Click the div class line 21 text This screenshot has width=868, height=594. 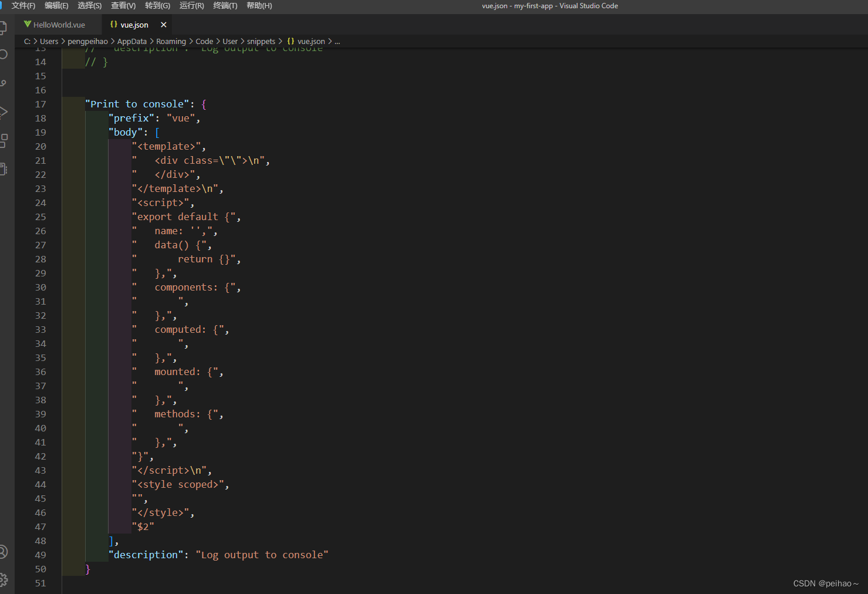pyautogui.click(x=198, y=161)
